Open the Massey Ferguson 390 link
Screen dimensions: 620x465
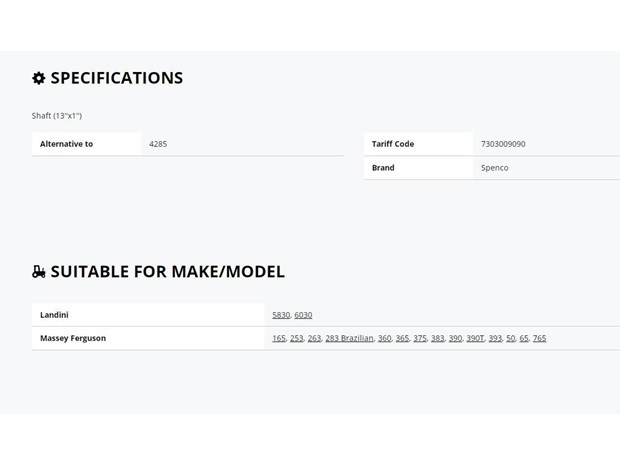456,338
